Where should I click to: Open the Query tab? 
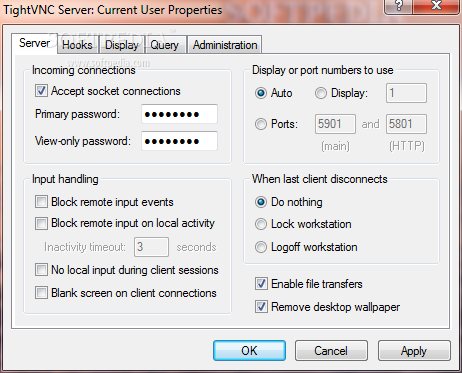click(x=165, y=45)
